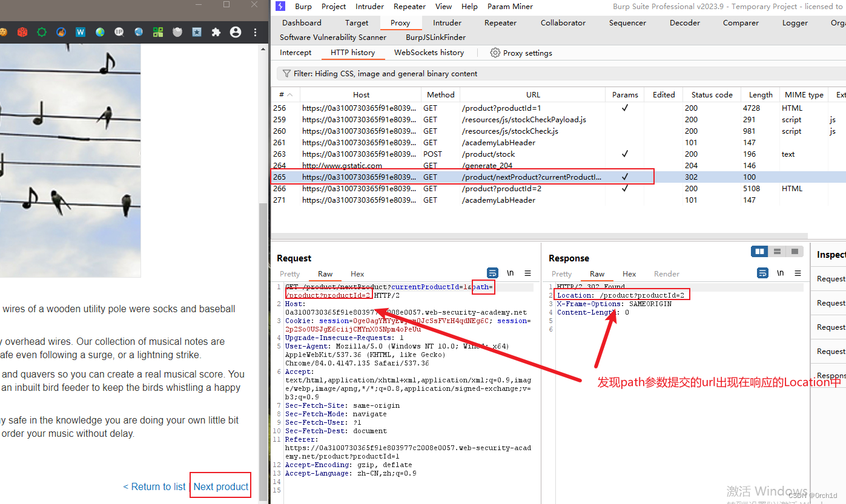Switch to the Collaborator tab
This screenshot has width=846, height=504.
point(563,22)
